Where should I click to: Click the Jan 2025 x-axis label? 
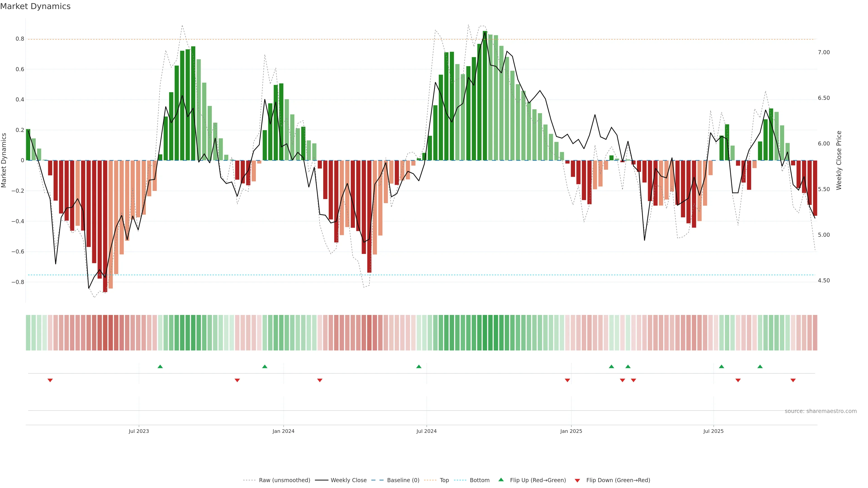click(571, 431)
